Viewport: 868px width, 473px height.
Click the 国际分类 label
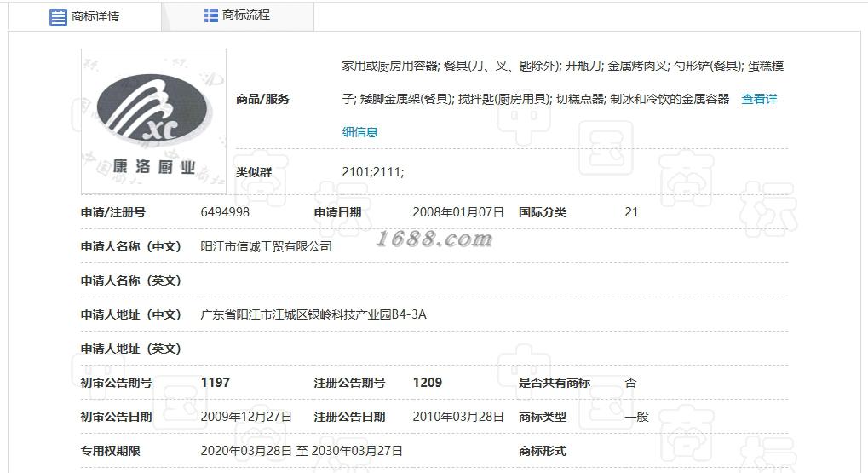click(542, 212)
